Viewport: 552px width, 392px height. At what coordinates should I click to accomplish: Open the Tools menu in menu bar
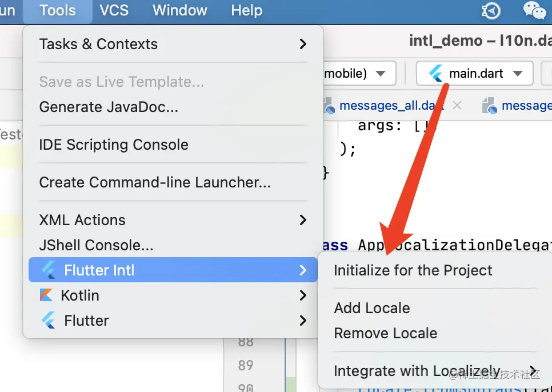pos(57,10)
